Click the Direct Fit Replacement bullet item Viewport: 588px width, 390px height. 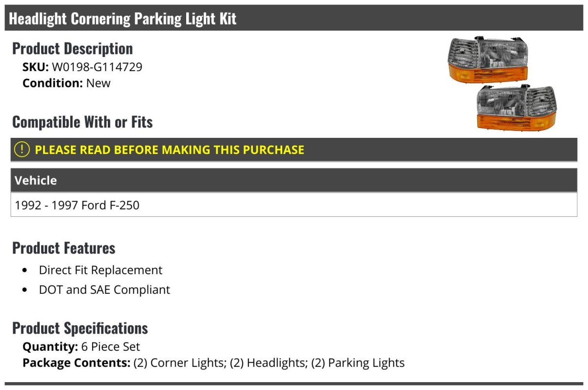[100, 270]
